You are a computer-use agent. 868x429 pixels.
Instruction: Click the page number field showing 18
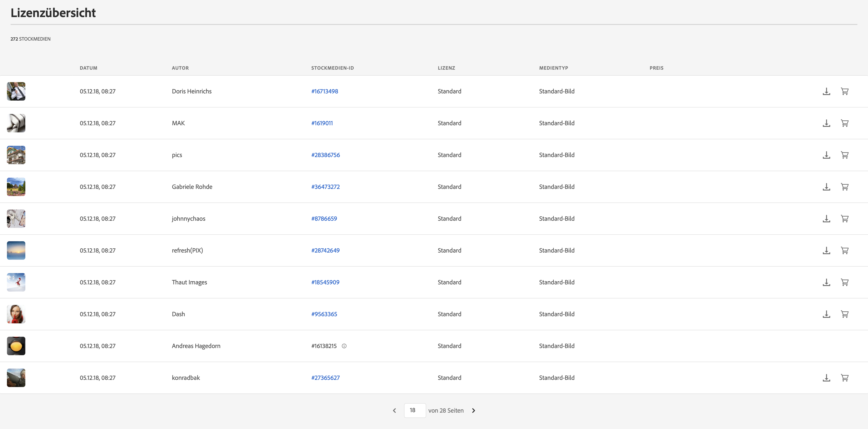tap(414, 411)
